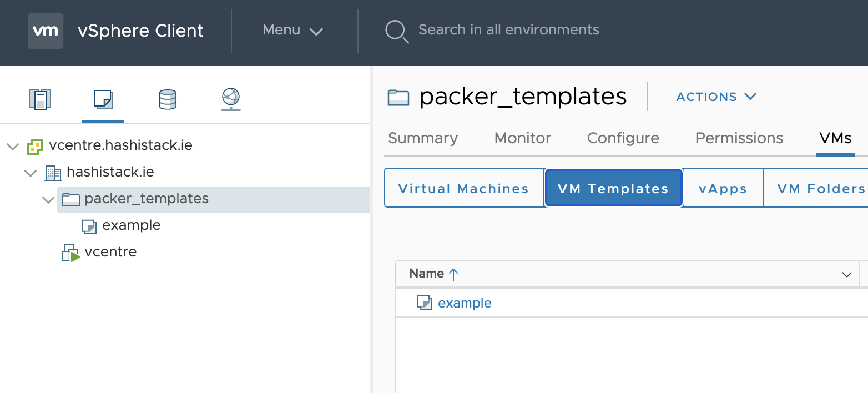Click vSphere Client title text
The image size is (868, 393).
pos(141,31)
